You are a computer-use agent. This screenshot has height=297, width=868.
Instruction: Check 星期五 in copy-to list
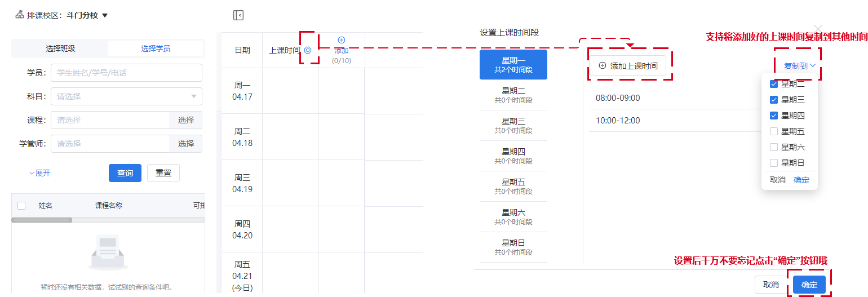(774, 131)
